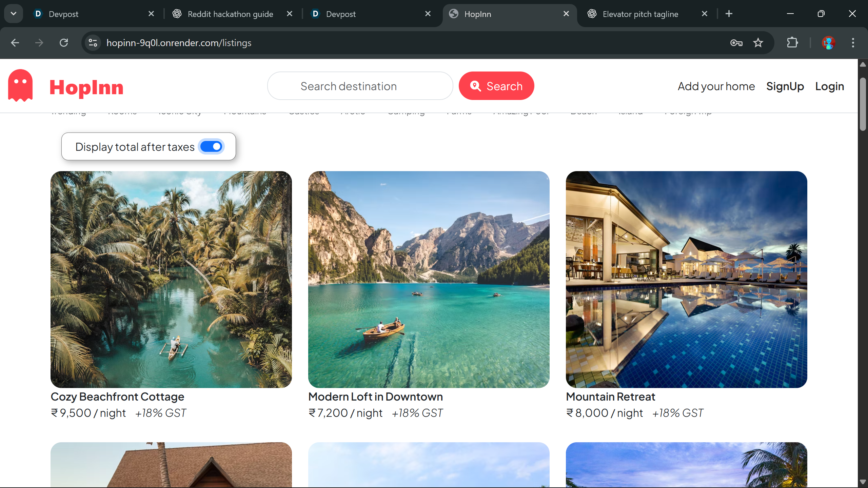This screenshot has width=868, height=488.
Task: Click the SignUp link
Action: pyautogui.click(x=785, y=86)
